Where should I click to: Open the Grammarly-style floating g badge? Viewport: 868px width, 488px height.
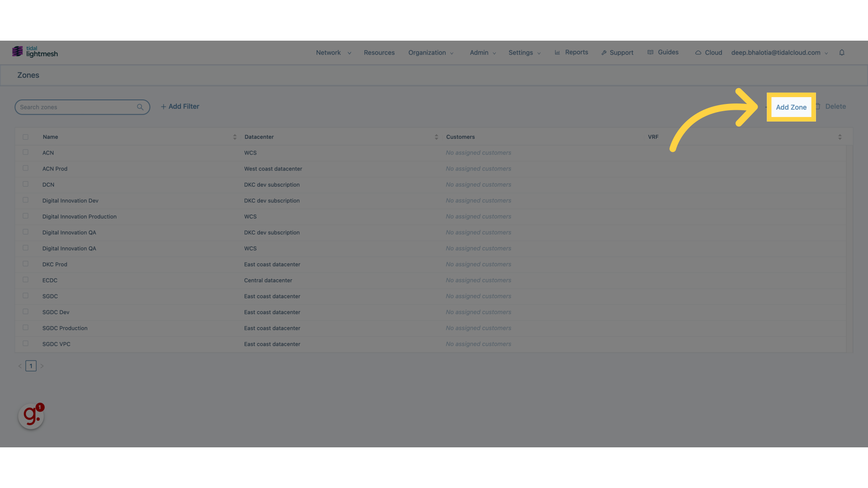pyautogui.click(x=31, y=416)
